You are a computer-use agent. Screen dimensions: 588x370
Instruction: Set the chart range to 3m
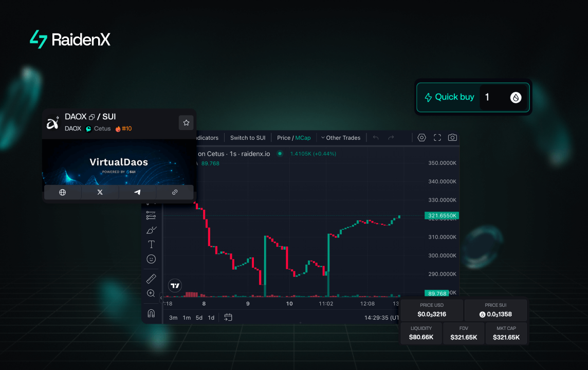click(173, 318)
